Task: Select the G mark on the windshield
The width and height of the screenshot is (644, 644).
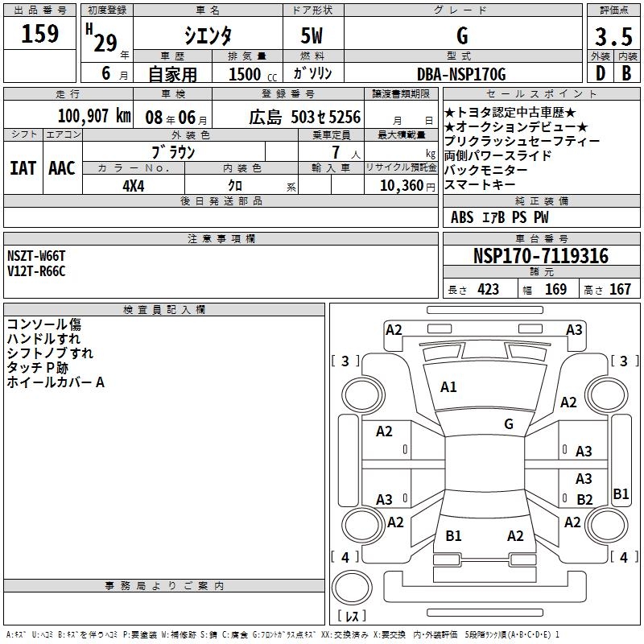Action: [509, 423]
